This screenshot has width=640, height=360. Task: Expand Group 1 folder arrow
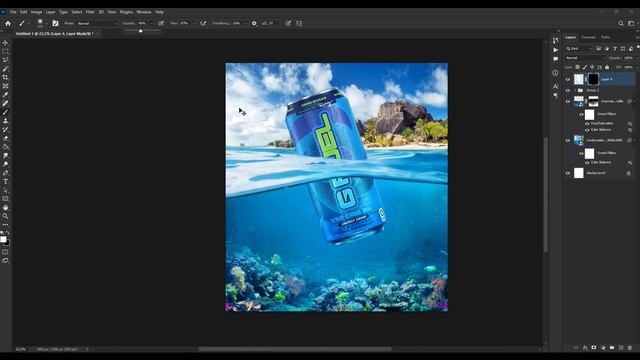[x=575, y=90]
